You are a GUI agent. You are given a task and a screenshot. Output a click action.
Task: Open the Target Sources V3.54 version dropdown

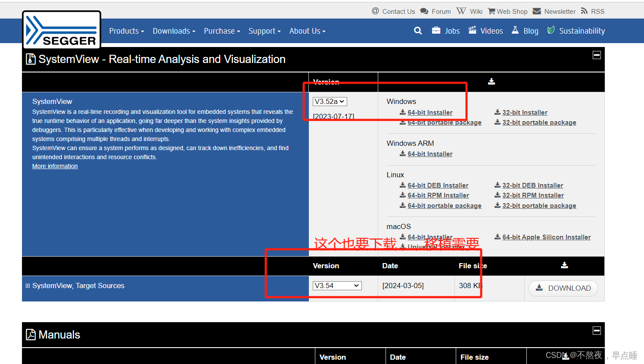[337, 286]
